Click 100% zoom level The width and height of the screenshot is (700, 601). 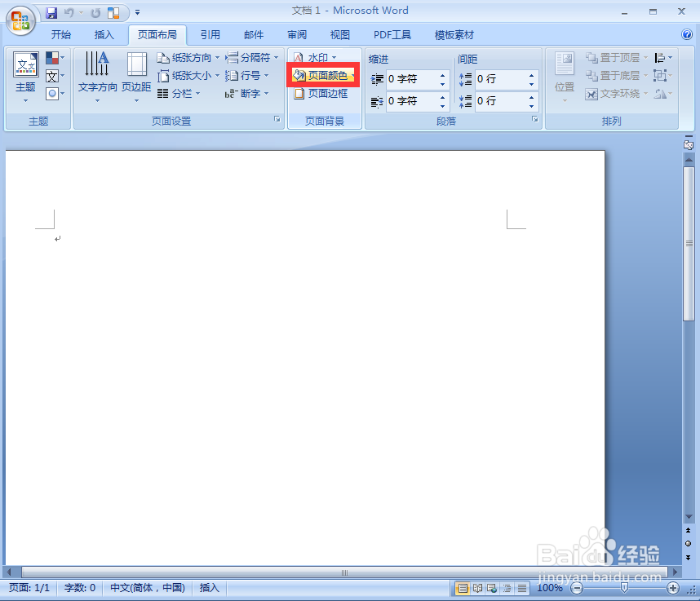(550, 588)
